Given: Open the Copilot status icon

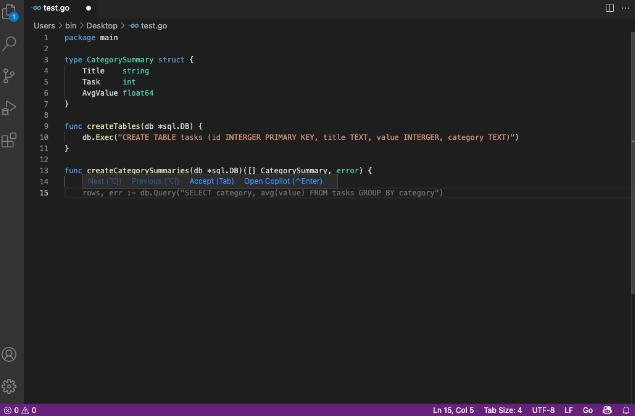Looking at the screenshot, I should coord(604,410).
